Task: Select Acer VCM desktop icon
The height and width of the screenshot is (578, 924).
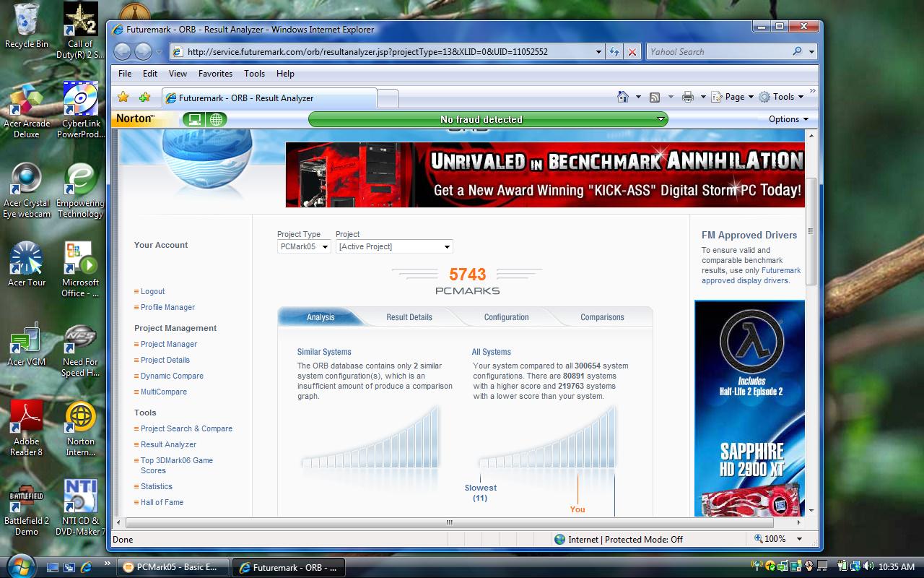Action: [26, 345]
